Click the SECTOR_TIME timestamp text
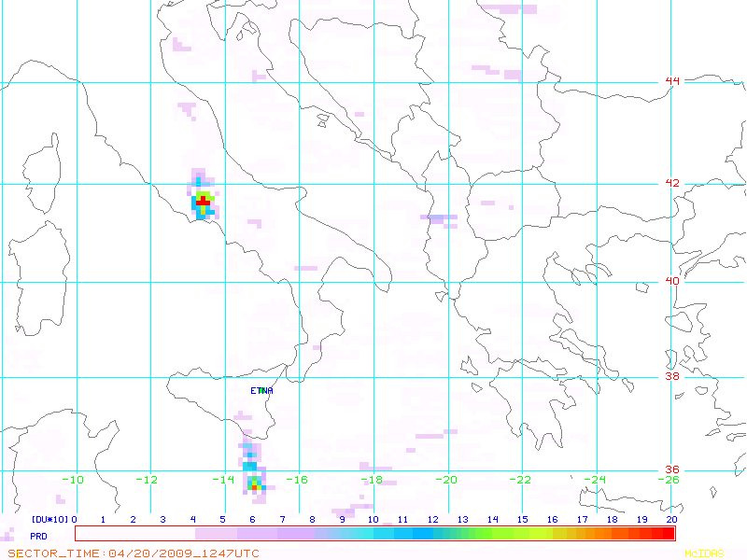 coord(134,553)
